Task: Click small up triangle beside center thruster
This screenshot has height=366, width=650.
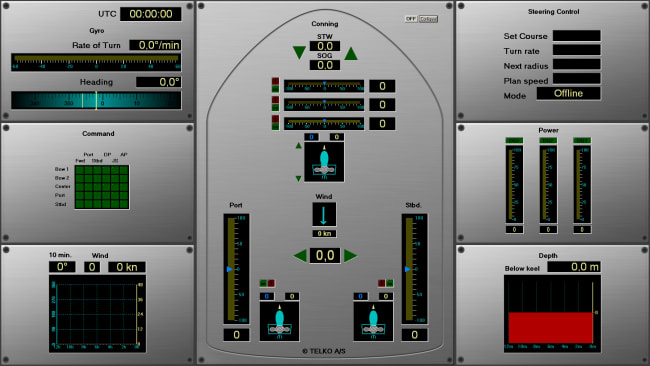Action: coord(298,145)
